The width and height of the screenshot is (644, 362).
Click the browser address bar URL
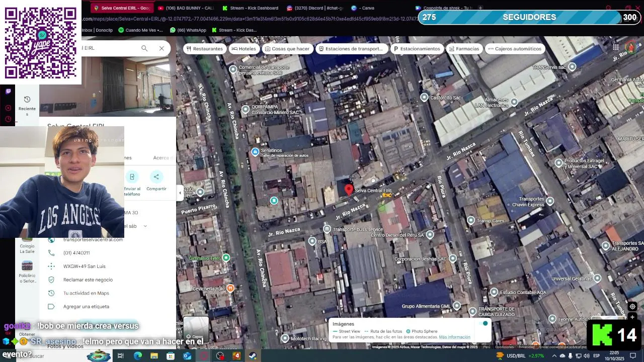click(249, 19)
